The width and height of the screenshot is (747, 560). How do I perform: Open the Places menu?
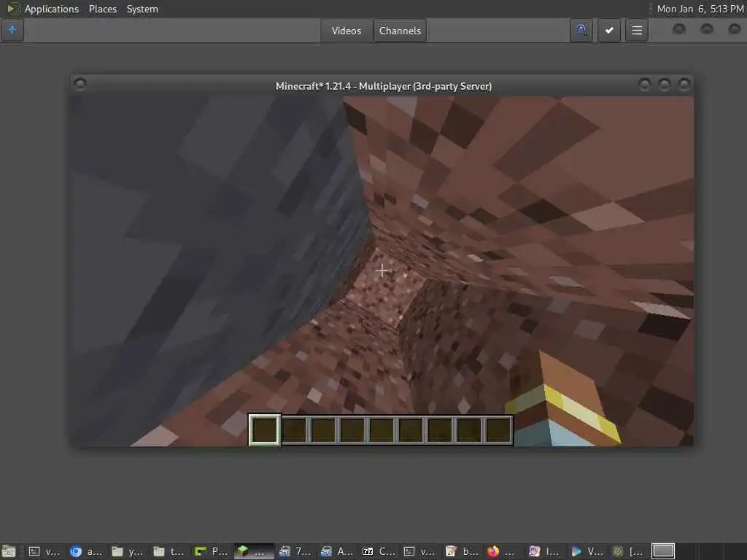[x=102, y=9]
